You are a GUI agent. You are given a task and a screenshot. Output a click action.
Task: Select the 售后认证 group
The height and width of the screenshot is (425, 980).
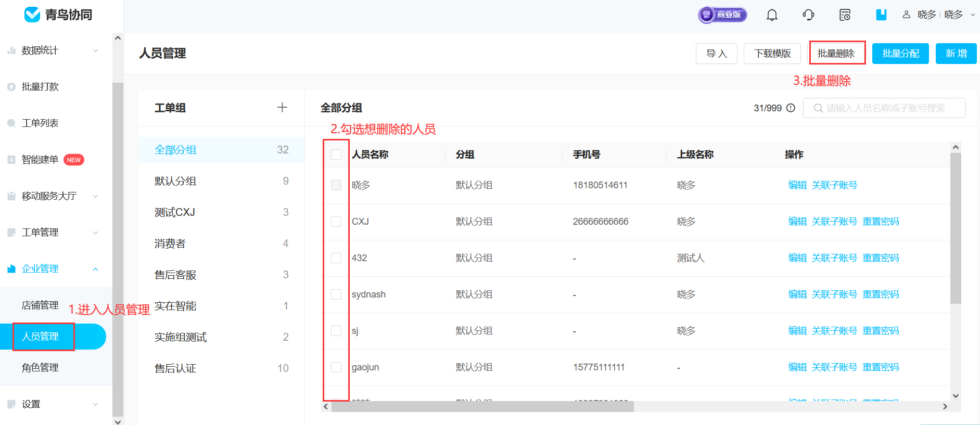click(222, 368)
